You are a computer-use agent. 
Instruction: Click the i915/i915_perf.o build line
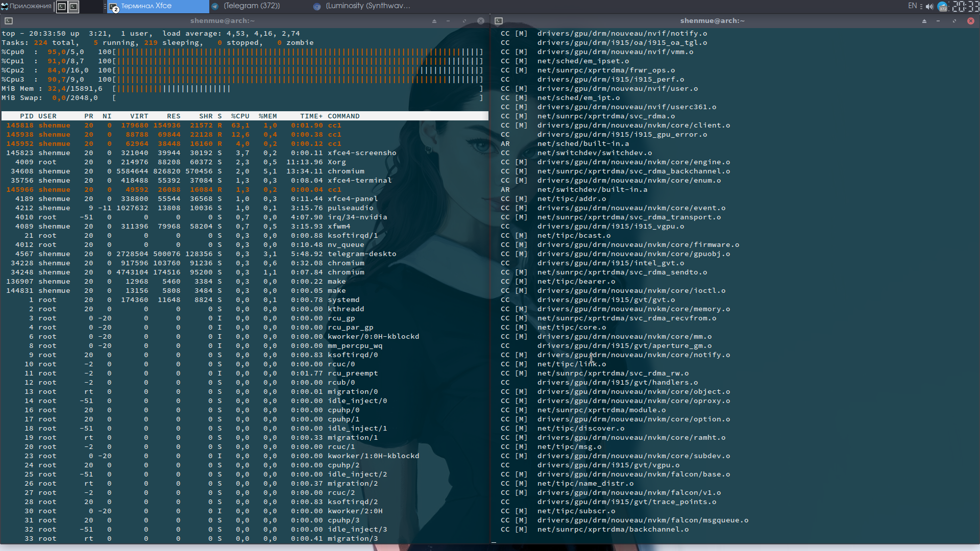592,80
